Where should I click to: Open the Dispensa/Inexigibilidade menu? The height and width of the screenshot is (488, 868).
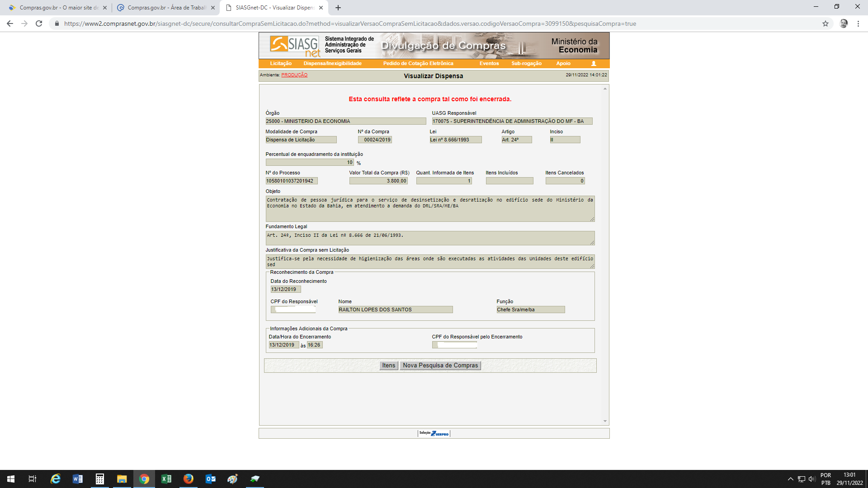[332, 64]
